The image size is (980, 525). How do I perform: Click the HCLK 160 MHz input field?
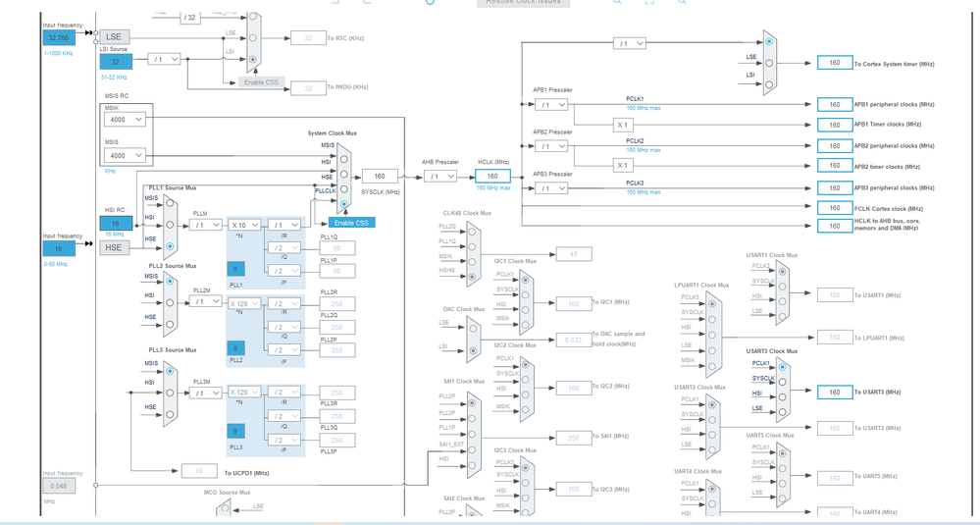pyautogui.click(x=492, y=177)
